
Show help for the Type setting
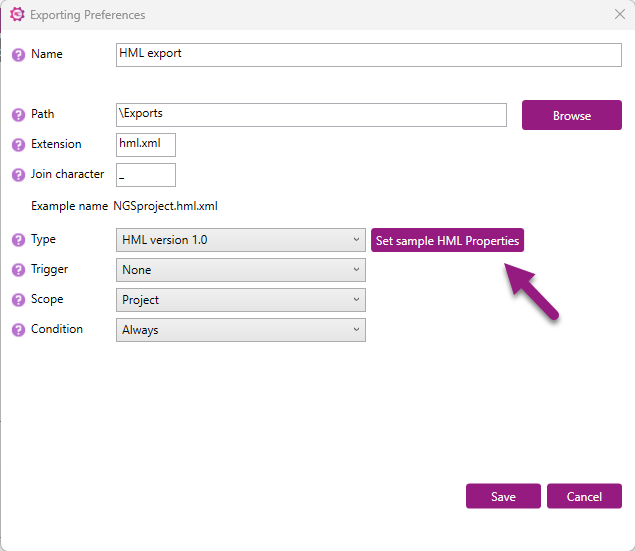click(18, 240)
